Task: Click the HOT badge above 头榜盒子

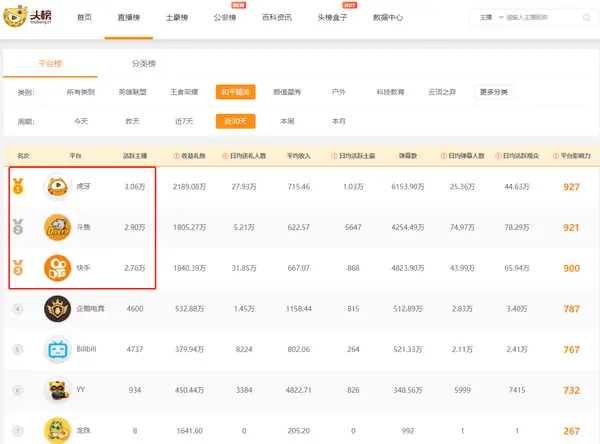Action: [349, 5]
